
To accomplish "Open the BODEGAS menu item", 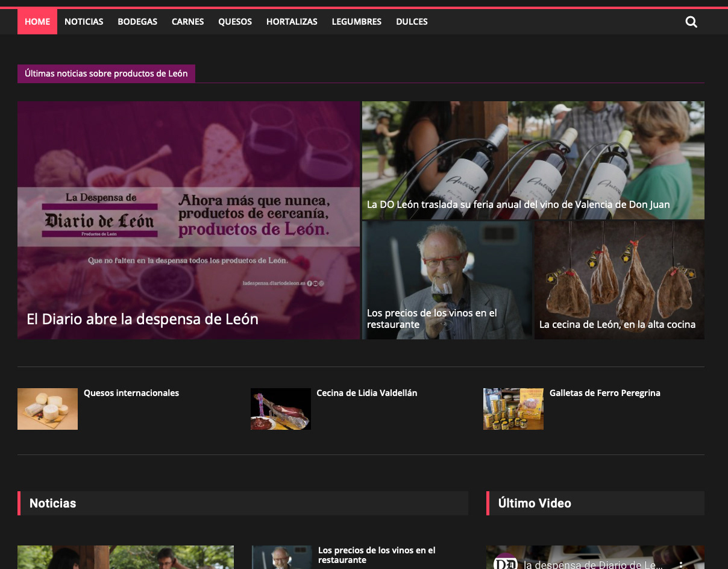I will point(137,22).
